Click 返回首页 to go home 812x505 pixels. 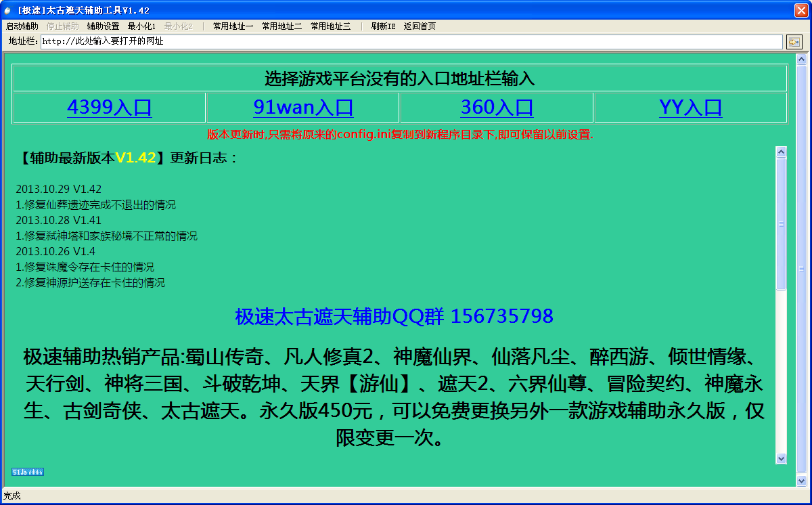click(x=420, y=26)
